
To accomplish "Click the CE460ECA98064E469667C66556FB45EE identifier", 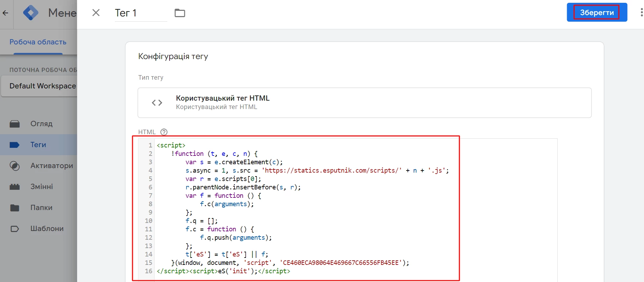I will 341,263.
